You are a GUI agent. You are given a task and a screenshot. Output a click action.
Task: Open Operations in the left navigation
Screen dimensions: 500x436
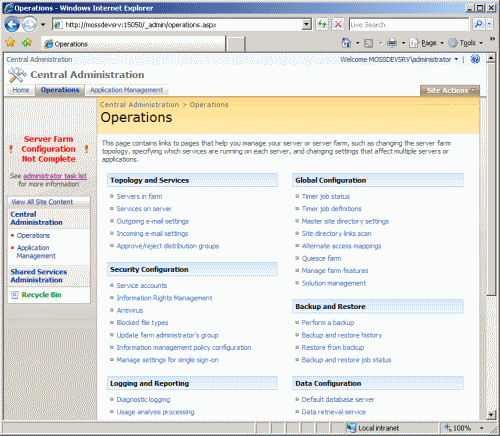coord(33,235)
